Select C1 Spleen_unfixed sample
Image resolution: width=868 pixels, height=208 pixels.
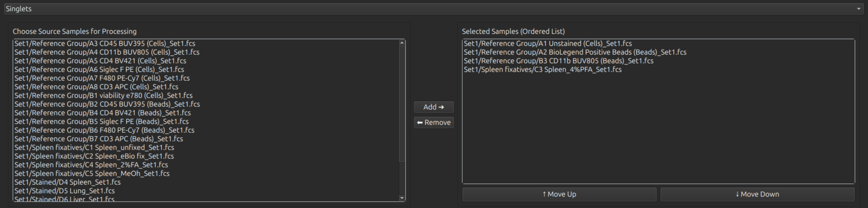[x=206, y=148]
